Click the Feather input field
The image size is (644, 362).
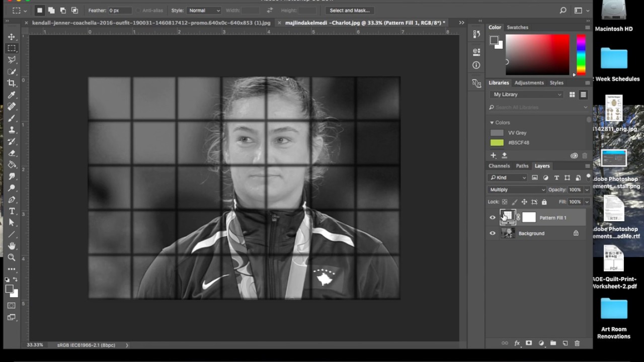click(120, 10)
